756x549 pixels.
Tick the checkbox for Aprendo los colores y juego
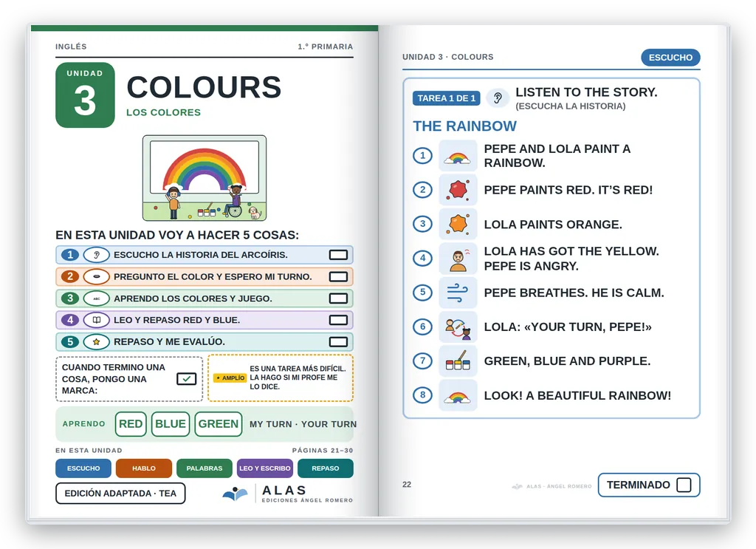pyautogui.click(x=338, y=299)
